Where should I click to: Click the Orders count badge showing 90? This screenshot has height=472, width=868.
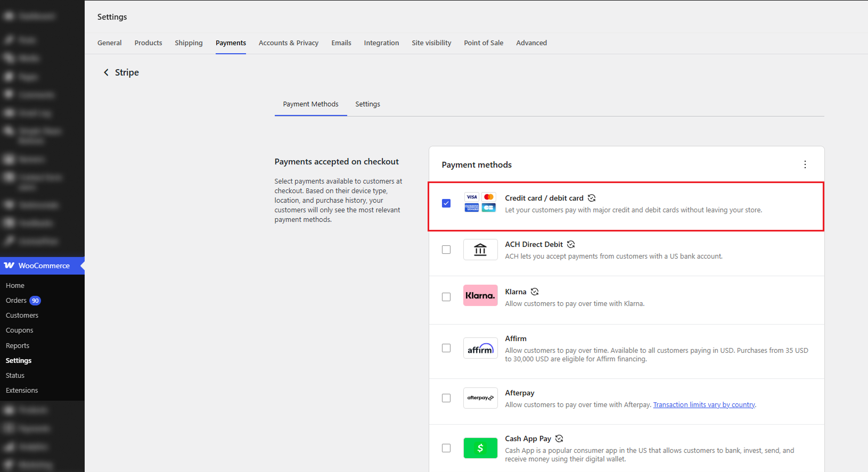(35, 301)
